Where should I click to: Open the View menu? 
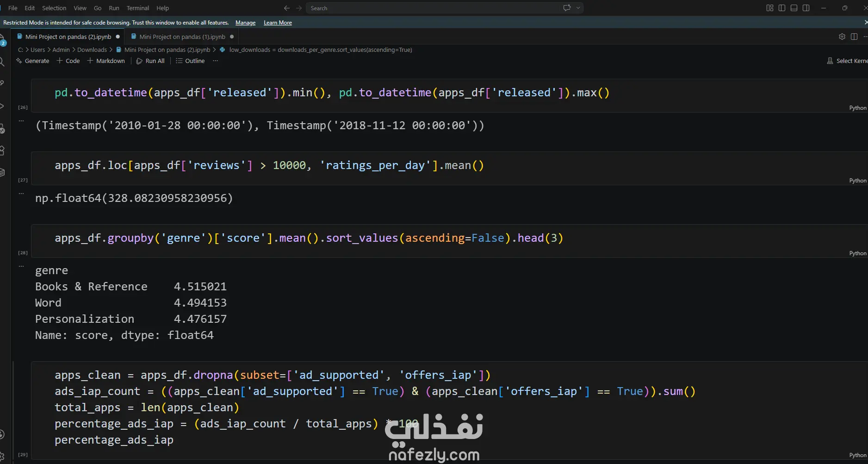click(80, 8)
